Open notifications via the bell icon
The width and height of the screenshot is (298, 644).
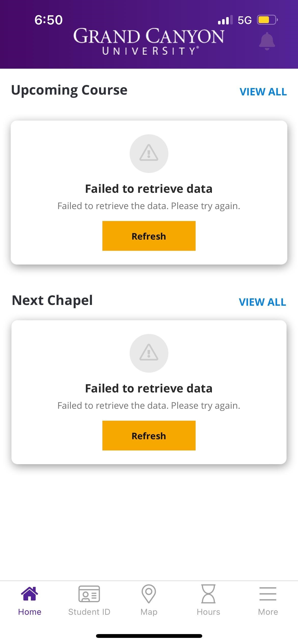click(267, 41)
